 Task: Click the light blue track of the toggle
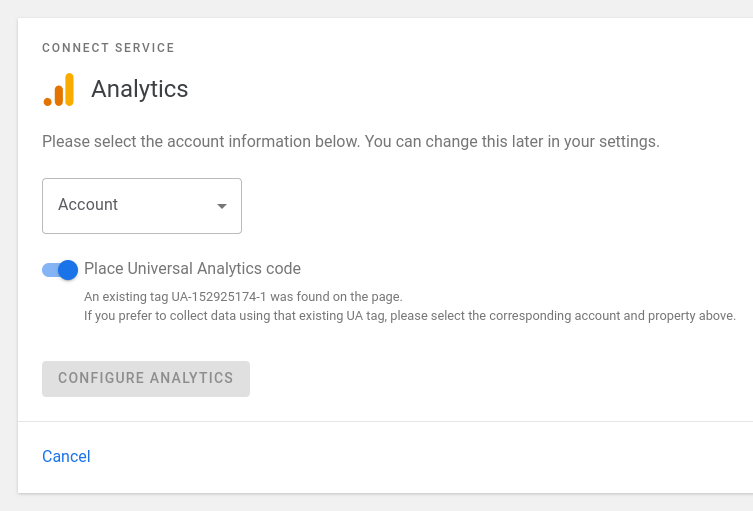pos(48,270)
